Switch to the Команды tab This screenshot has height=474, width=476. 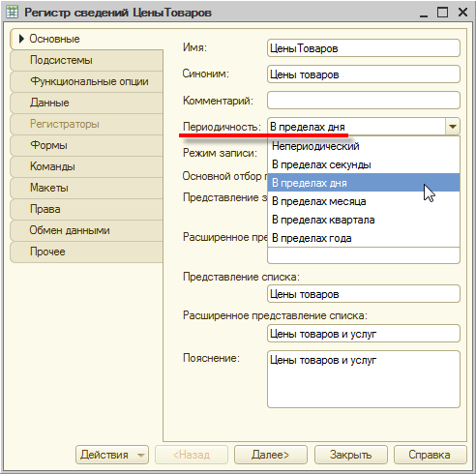click(x=86, y=166)
